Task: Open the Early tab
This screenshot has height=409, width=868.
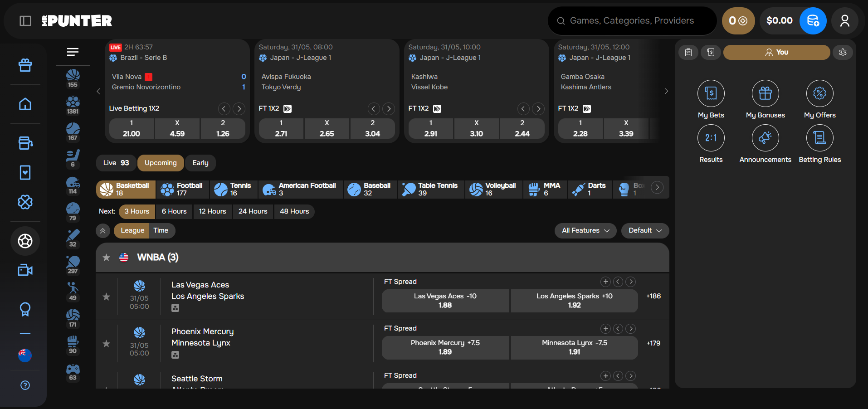Action: [x=200, y=163]
